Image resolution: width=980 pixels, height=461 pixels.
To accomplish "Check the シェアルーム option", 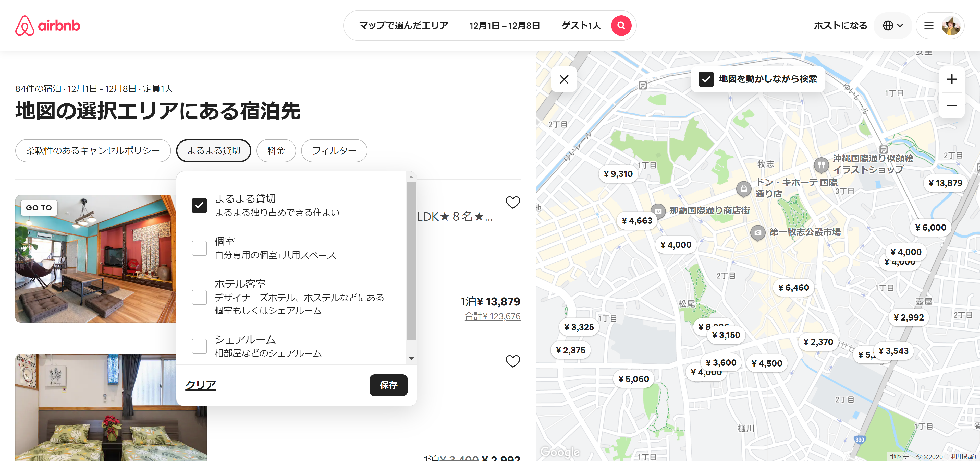I will pyautogui.click(x=199, y=346).
